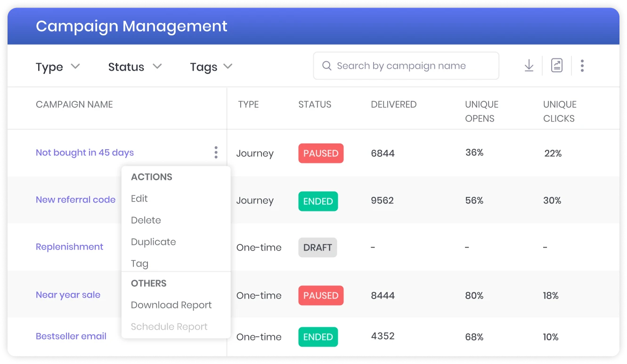Select Schedule Report menu entry

click(169, 327)
